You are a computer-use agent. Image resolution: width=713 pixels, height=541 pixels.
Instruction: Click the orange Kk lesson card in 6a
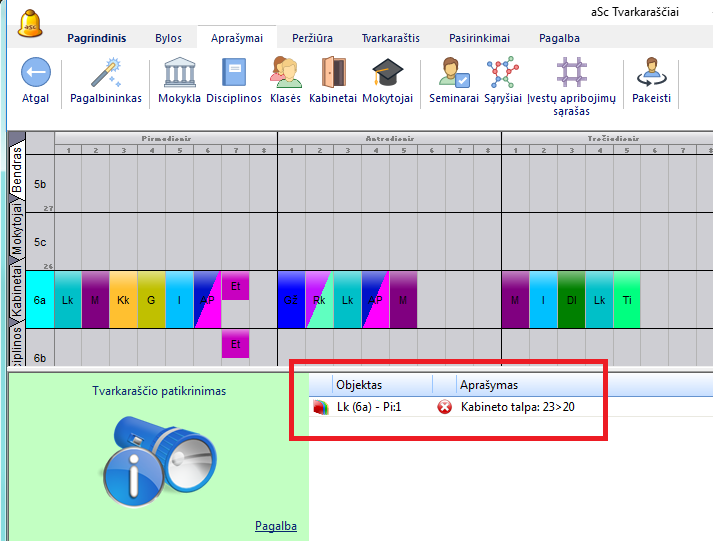pos(123,299)
